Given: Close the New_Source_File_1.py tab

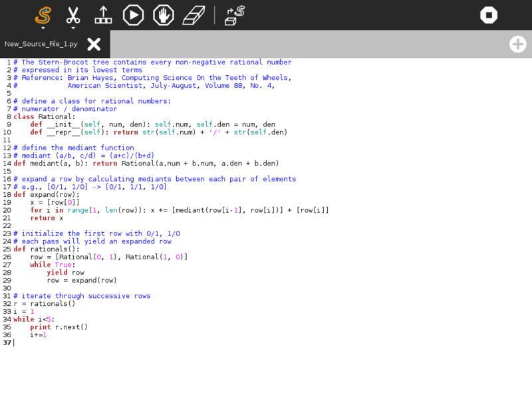Looking at the screenshot, I should (94, 44).
